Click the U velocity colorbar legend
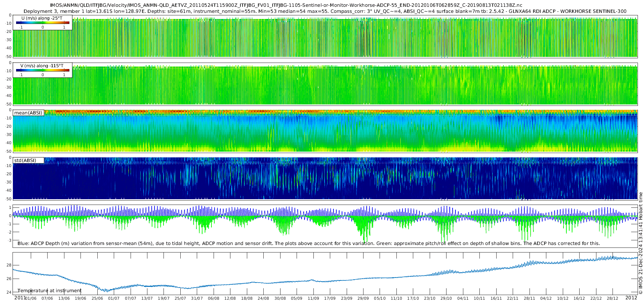 [43, 23]
